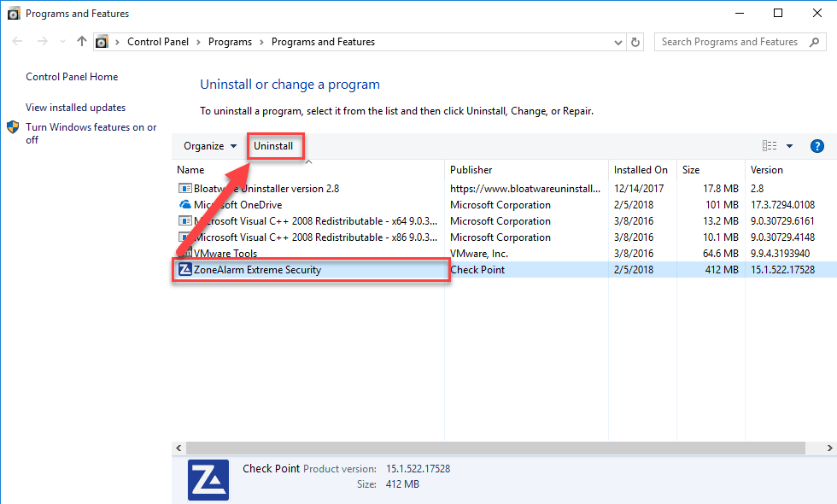The height and width of the screenshot is (504, 837).
Task: Click the change view icon near top right
Action: [768, 145]
